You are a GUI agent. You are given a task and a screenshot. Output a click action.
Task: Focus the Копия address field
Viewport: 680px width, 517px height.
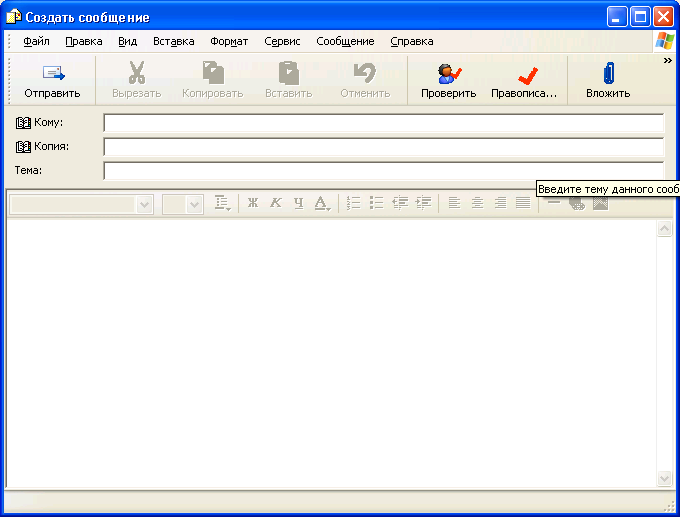[x=384, y=147]
